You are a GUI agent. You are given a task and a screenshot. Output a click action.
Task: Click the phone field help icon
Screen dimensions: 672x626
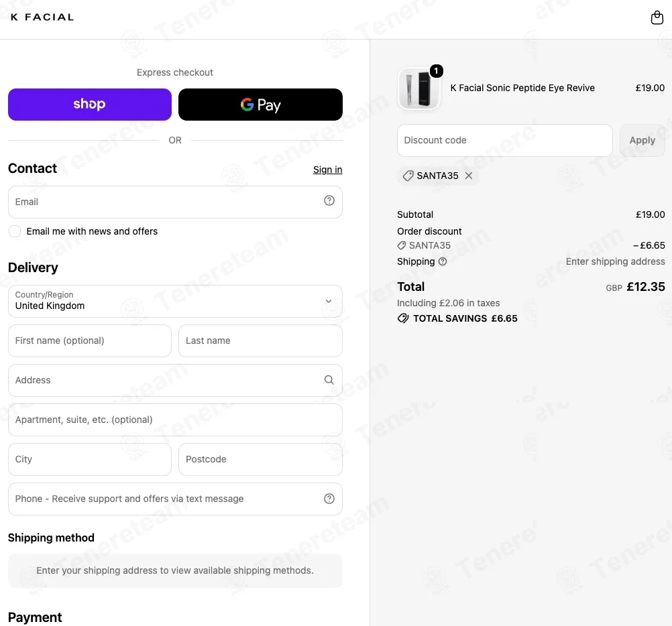(x=329, y=499)
